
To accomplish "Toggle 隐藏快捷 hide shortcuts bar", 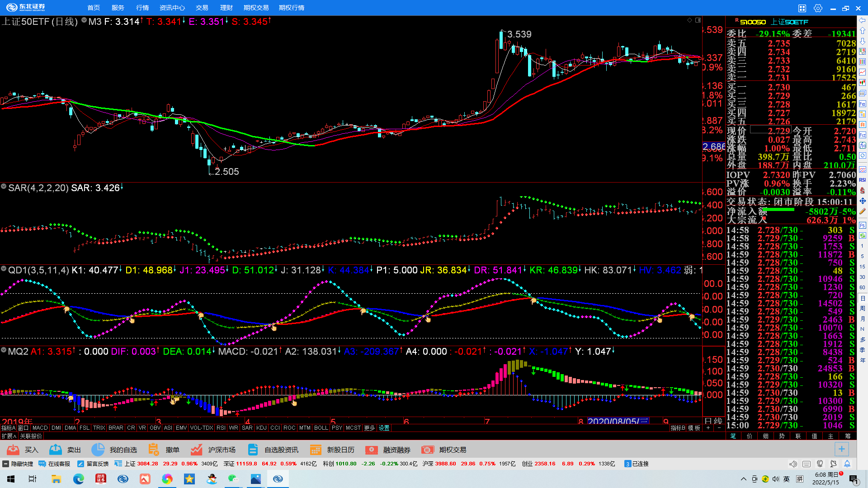I will [x=18, y=464].
